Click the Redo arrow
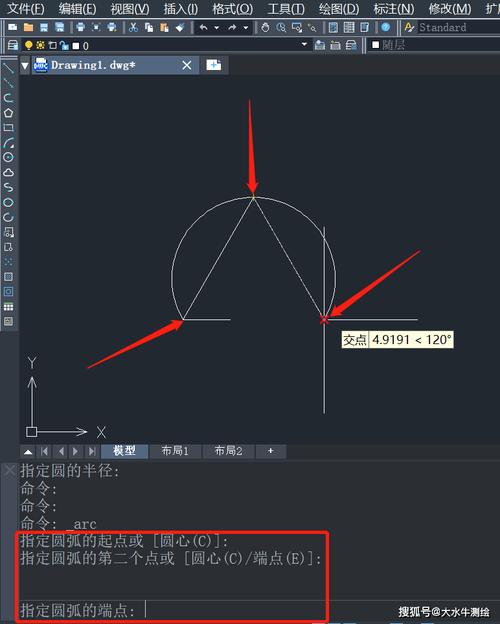The width and height of the screenshot is (500, 624). tap(232, 27)
